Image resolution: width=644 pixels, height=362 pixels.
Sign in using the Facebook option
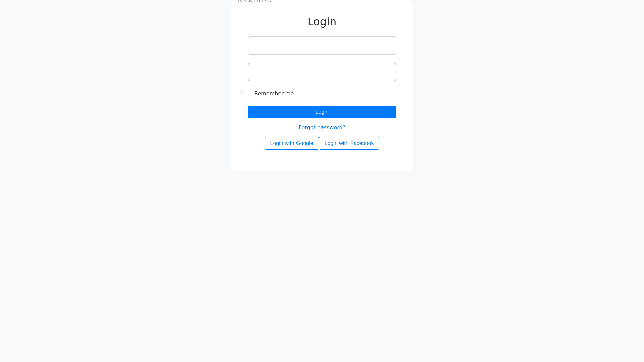pos(349,143)
